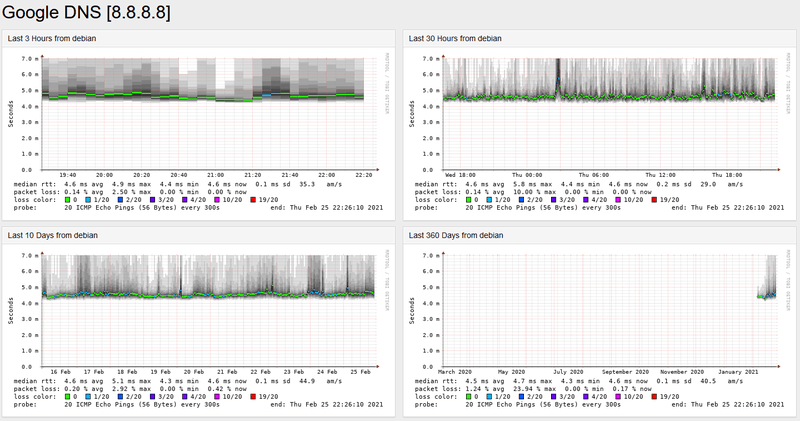The height and width of the screenshot is (421, 800).
Task: Click green 0 loss swatch in Last 3 Hours legend
Action: tap(68, 200)
